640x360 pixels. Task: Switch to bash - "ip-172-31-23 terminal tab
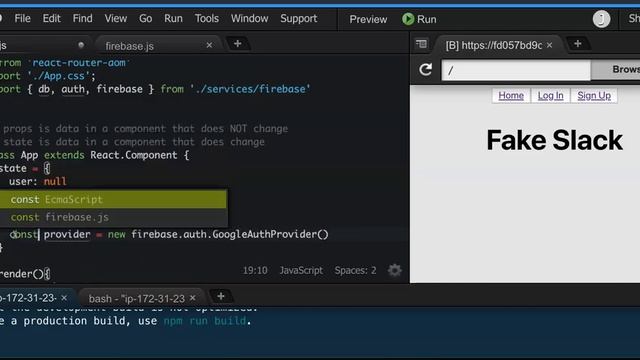tap(136, 299)
